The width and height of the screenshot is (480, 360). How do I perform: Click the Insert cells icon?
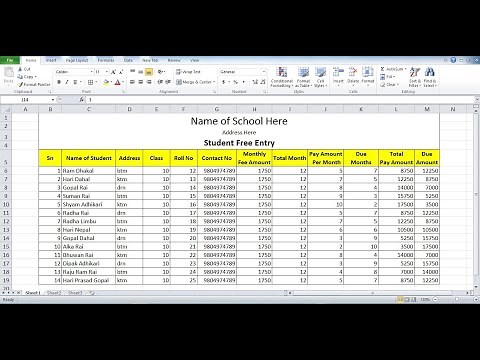338,72
